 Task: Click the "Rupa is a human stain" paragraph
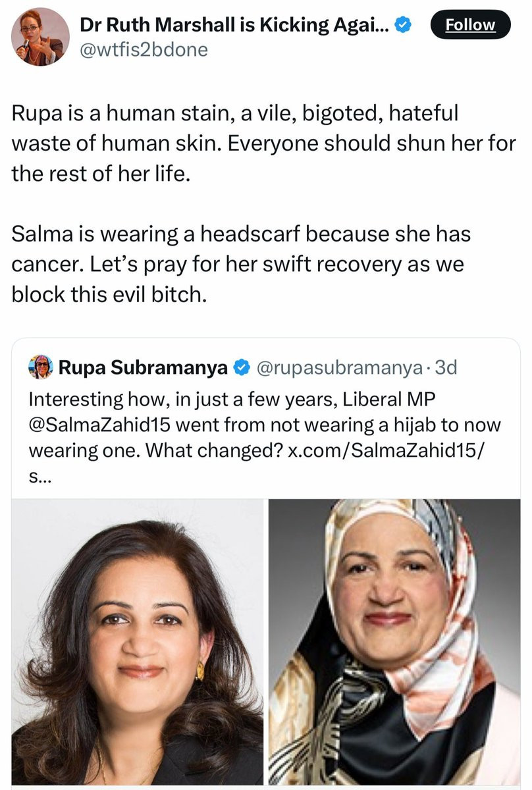click(263, 142)
